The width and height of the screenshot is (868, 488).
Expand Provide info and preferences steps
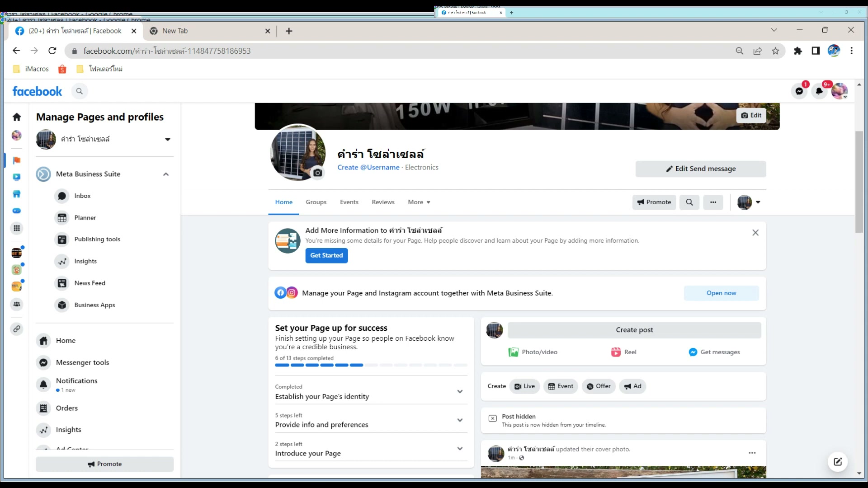460,420
